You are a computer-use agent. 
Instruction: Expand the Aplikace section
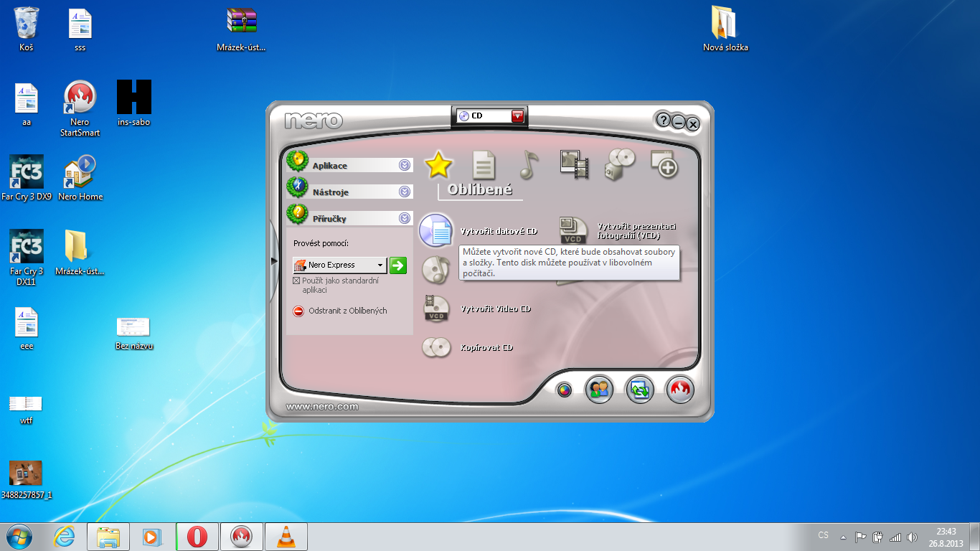point(349,165)
